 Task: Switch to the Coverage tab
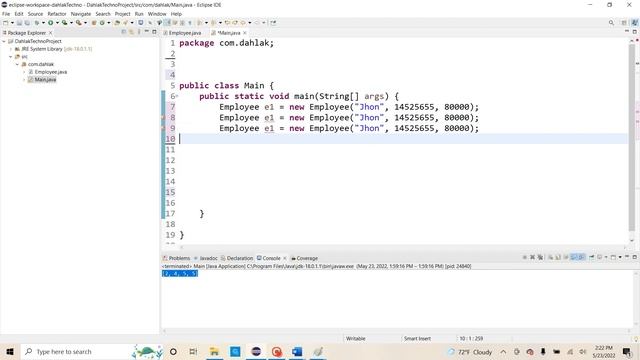pyautogui.click(x=304, y=258)
